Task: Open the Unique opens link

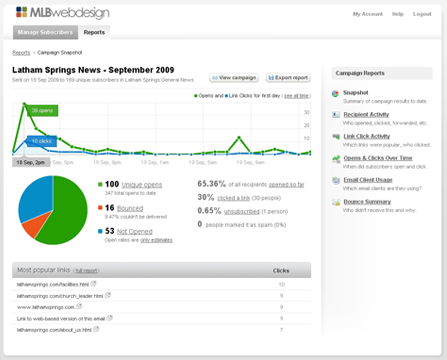Action: tap(142, 185)
